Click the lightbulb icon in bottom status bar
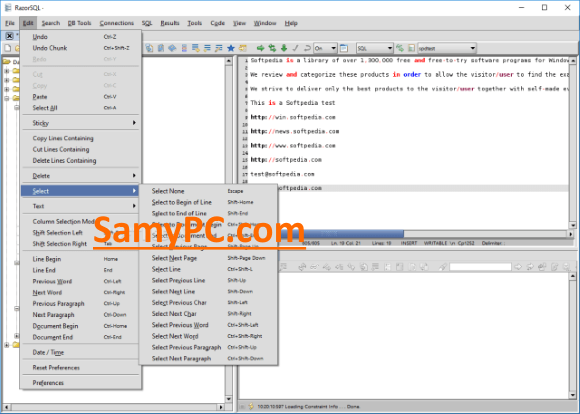The image size is (580, 414). point(251,406)
